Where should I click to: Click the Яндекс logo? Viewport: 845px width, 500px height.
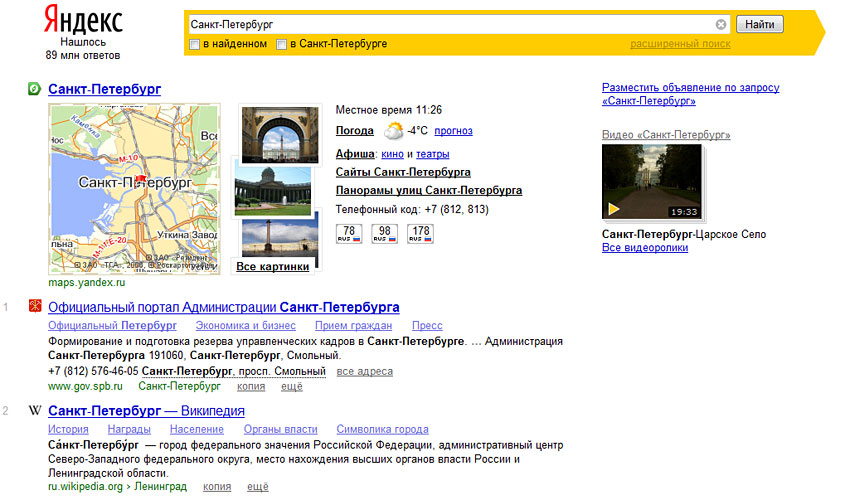coord(83,20)
